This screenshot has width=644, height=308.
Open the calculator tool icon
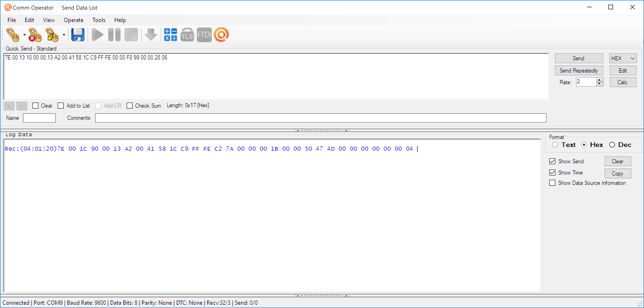tap(171, 35)
